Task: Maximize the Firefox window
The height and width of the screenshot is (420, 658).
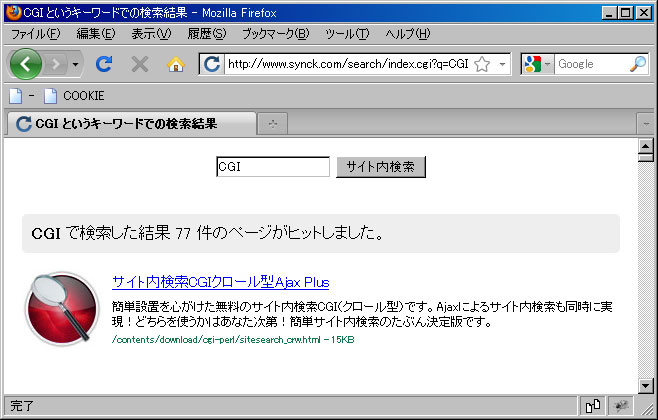Action: (626, 13)
